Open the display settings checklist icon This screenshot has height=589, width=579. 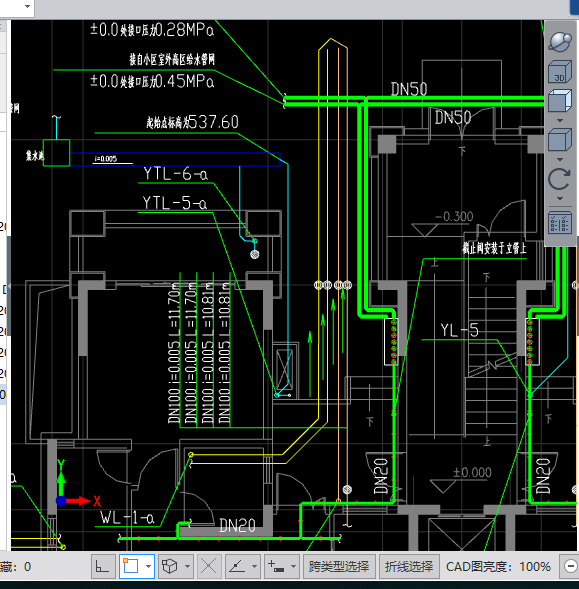(559, 224)
